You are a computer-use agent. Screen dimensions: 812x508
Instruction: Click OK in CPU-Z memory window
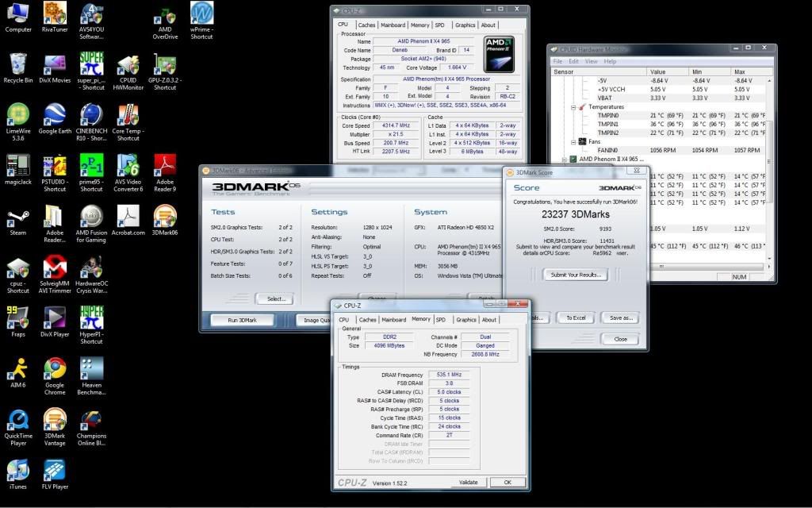(x=507, y=482)
